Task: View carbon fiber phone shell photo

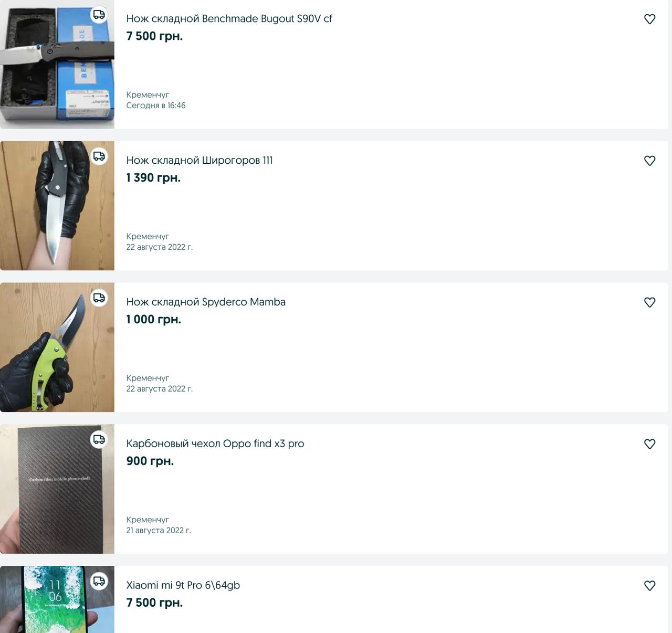Action: pyautogui.click(x=57, y=489)
